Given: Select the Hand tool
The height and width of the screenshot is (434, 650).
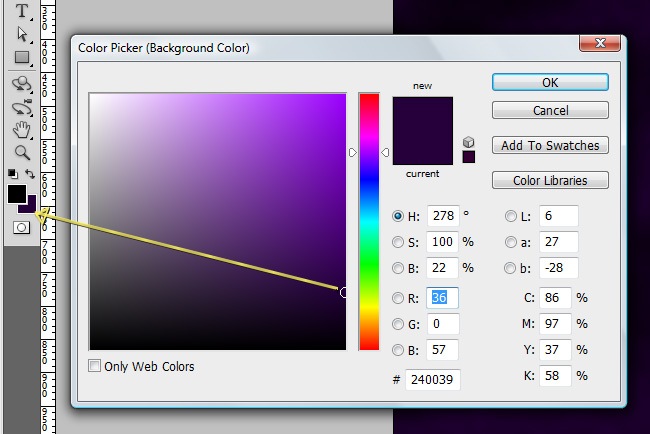Looking at the screenshot, I should (22, 130).
